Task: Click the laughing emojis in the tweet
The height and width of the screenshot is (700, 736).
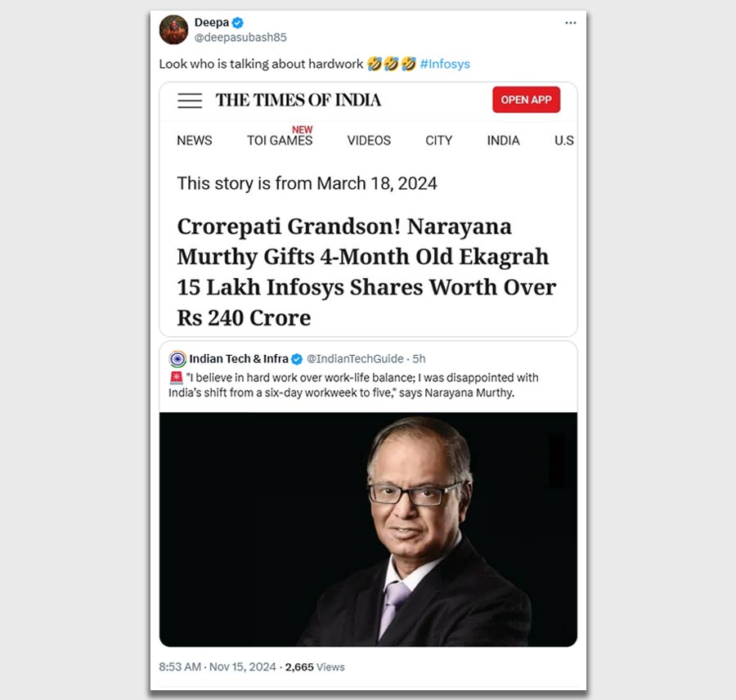Action: click(x=392, y=64)
